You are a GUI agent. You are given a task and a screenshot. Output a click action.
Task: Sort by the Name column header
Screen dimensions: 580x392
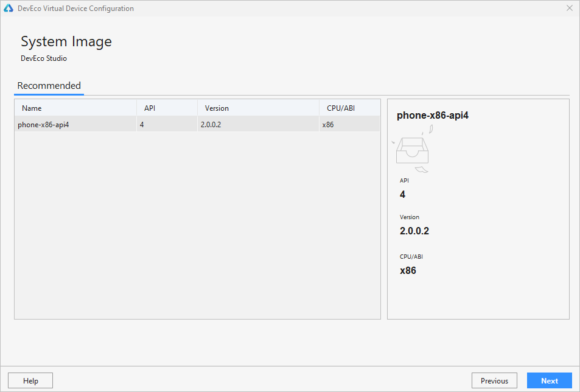point(32,108)
